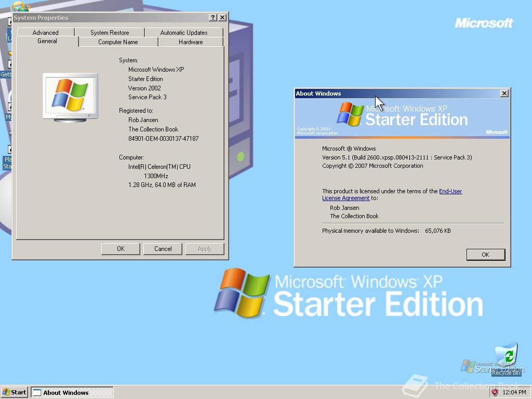
Task: Open the System Restore tab
Action: pos(110,33)
